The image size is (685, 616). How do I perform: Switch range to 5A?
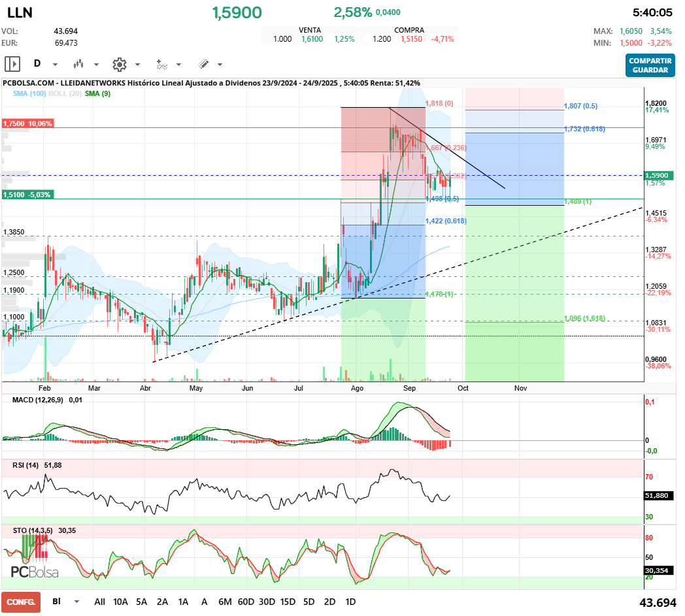click(142, 602)
